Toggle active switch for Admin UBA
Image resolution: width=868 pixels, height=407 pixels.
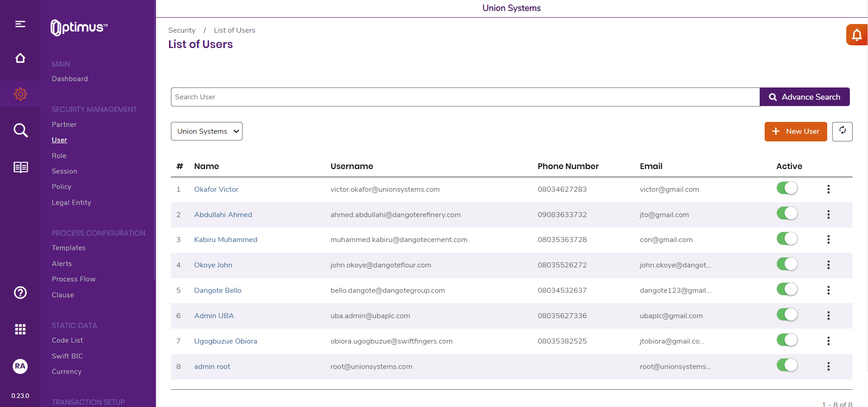pyautogui.click(x=787, y=315)
